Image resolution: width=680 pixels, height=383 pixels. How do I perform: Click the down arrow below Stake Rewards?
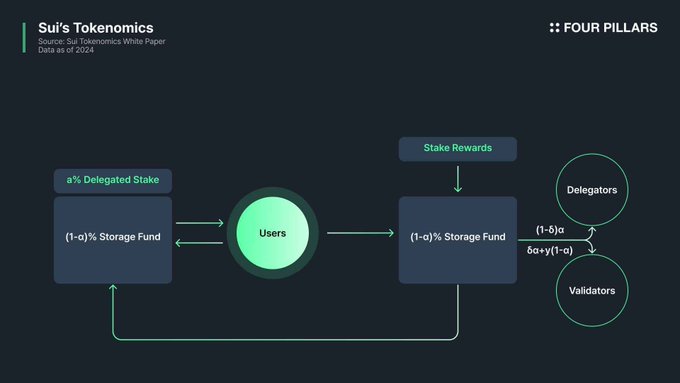(x=458, y=179)
